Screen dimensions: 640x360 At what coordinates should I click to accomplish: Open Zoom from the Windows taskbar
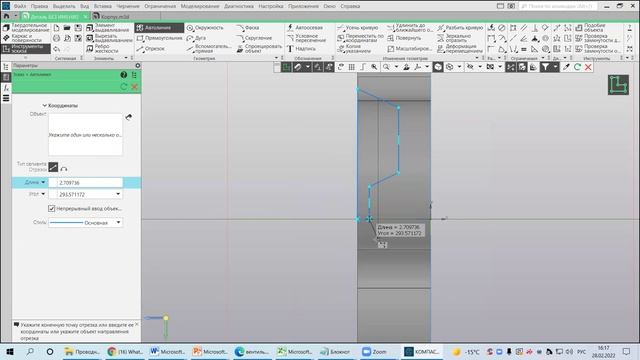pyautogui.click(x=375, y=351)
